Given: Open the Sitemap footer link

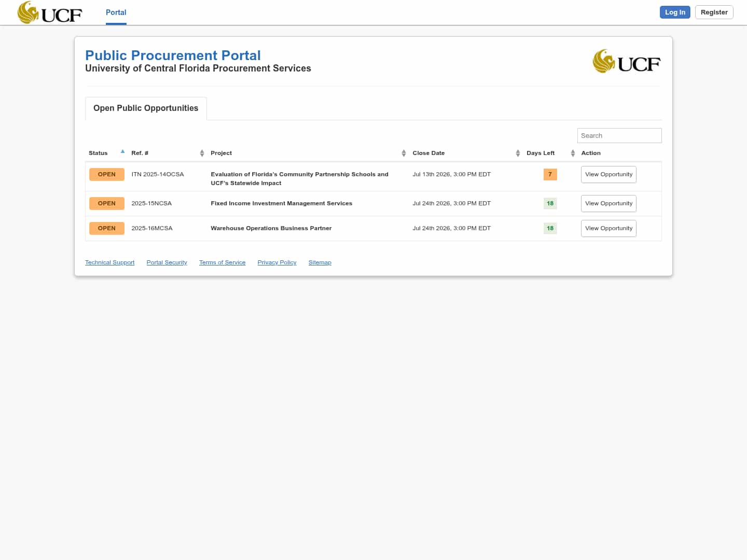Looking at the screenshot, I should [320, 262].
